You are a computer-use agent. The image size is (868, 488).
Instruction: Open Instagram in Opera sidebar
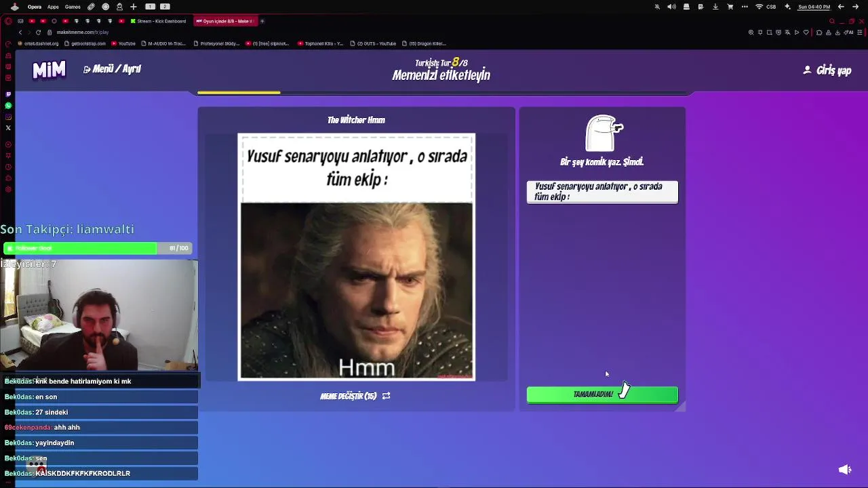(x=8, y=117)
